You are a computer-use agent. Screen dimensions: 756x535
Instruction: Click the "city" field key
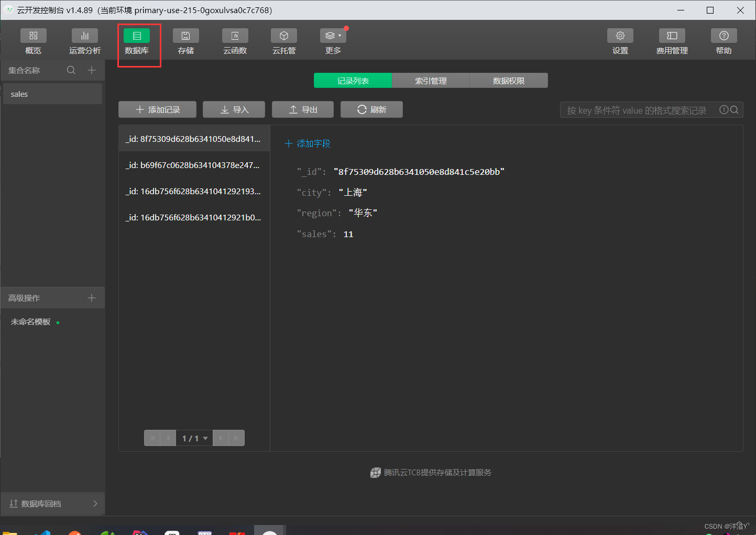click(311, 193)
